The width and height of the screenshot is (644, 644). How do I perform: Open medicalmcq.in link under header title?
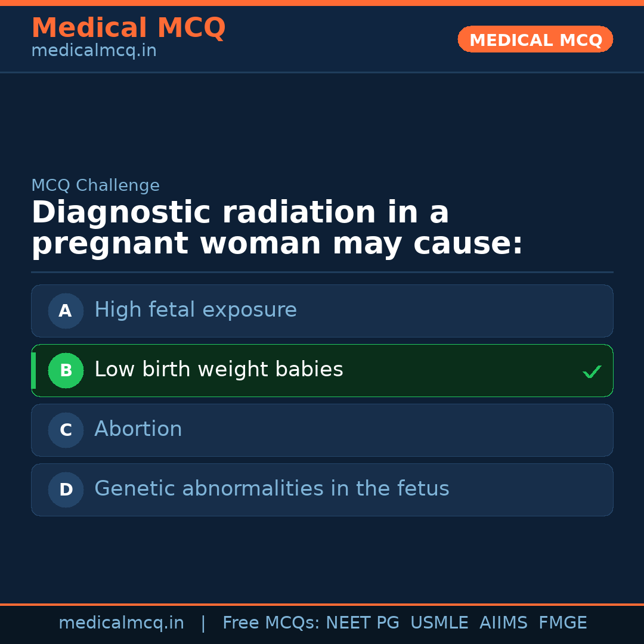(x=94, y=51)
